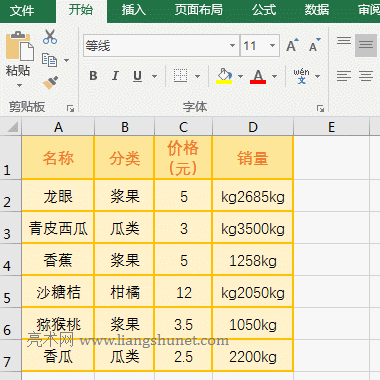Image resolution: width=380 pixels, height=380 pixels.
Task: Click the cell containing 沙糖桔
Action: (58, 292)
